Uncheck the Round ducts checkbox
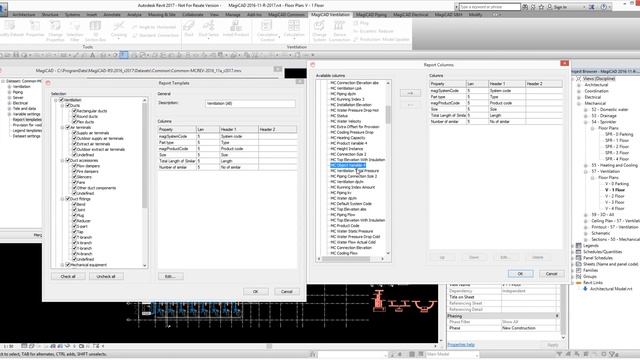Image resolution: width=640 pixels, height=360 pixels. 75,116
